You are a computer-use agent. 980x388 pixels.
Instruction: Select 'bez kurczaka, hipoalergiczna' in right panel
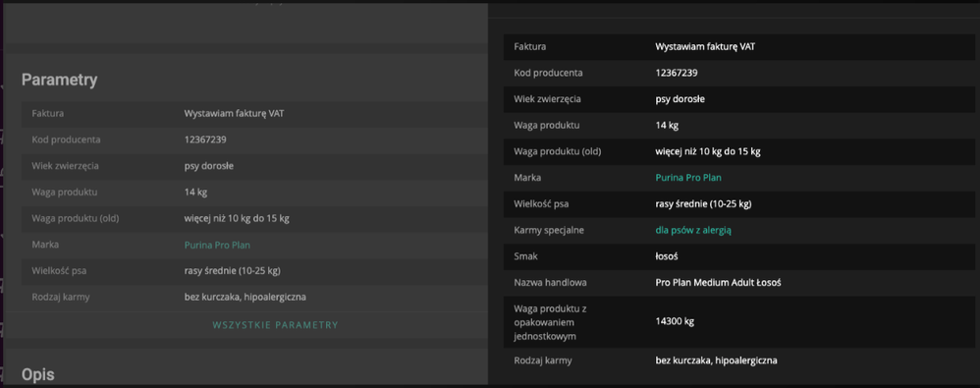tap(716, 360)
